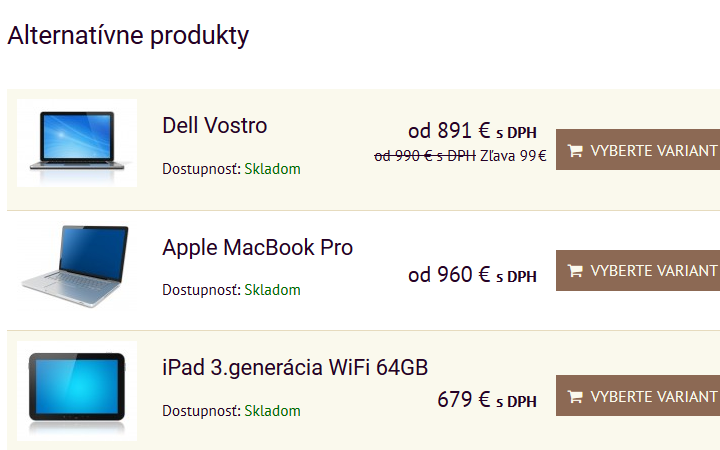
Task: Click the cart icon in Dell Vostro's button
Action: pos(575,151)
